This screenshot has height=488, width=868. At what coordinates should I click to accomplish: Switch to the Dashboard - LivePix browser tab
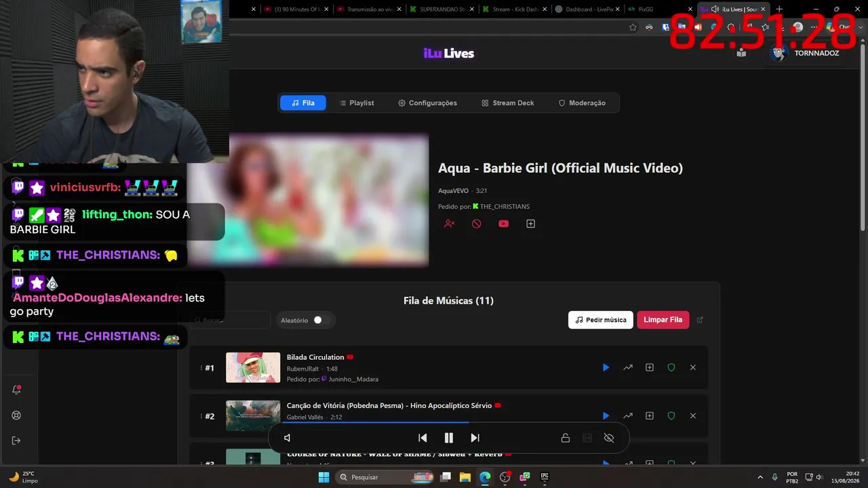[x=587, y=9]
